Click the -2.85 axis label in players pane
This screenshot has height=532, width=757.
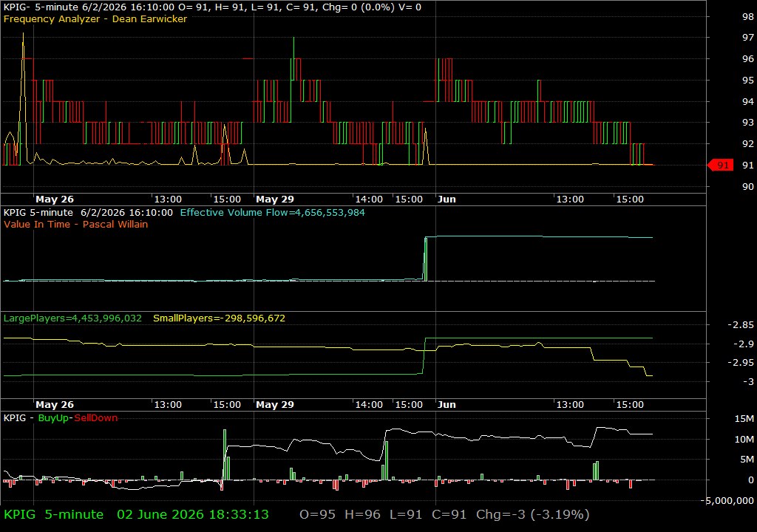(x=741, y=325)
